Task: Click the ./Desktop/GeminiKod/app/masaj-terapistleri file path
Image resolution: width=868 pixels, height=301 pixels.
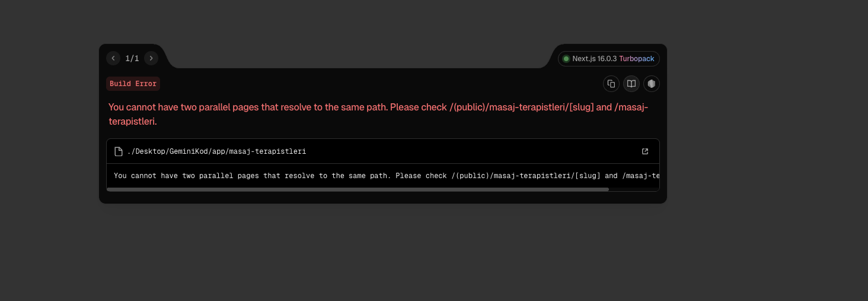Action: coord(216,151)
